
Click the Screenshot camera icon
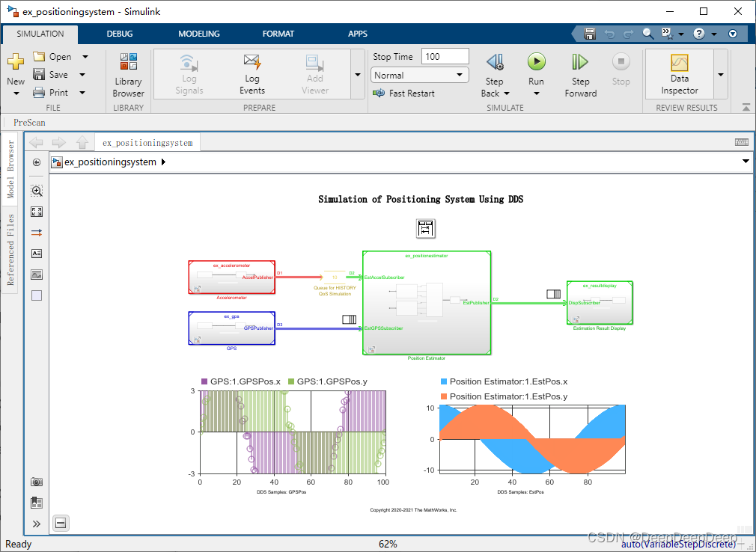(x=37, y=482)
